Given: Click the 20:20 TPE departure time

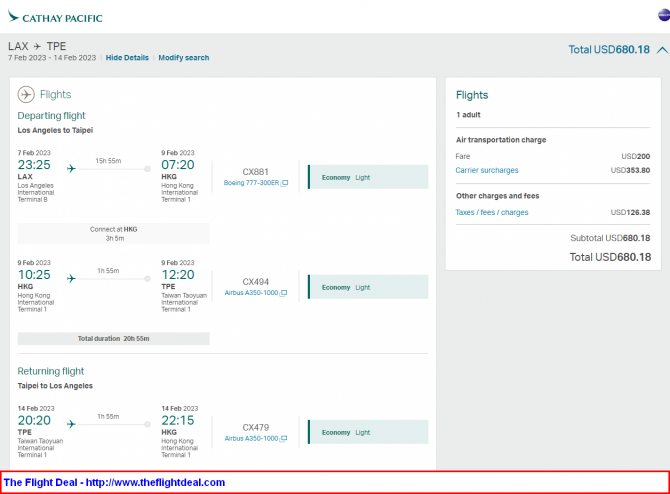Looking at the screenshot, I should pos(34,420).
